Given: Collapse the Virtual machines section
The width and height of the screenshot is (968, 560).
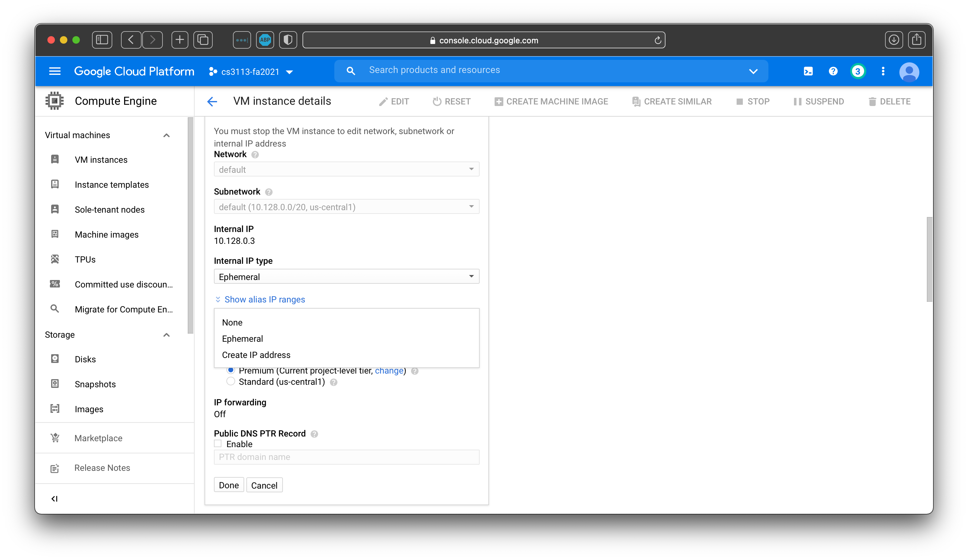Looking at the screenshot, I should click(166, 135).
